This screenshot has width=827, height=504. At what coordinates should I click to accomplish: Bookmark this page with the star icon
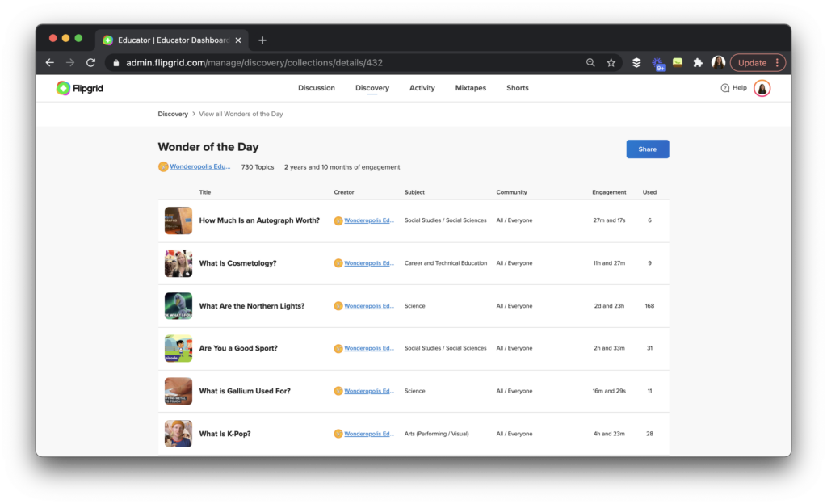coord(611,63)
